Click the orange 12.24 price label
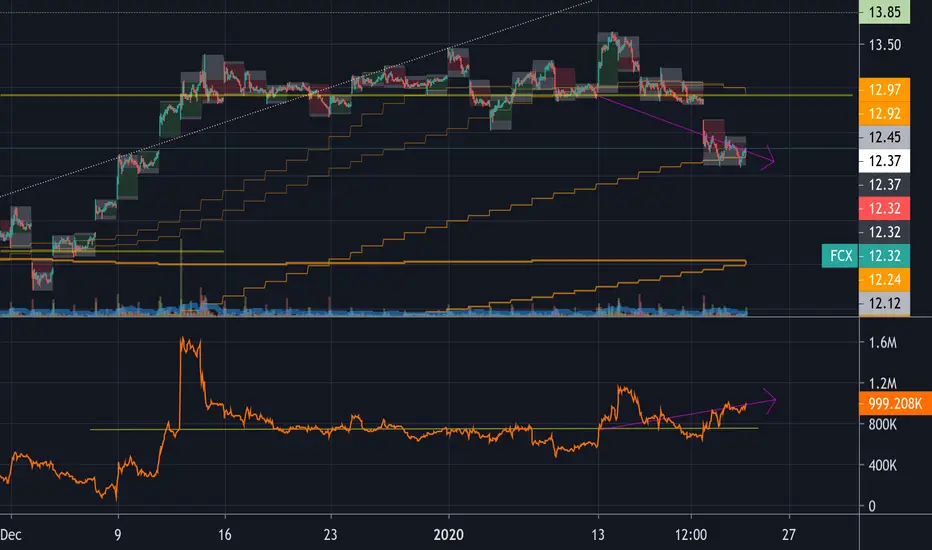932x550 pixels. pos(884,279)
